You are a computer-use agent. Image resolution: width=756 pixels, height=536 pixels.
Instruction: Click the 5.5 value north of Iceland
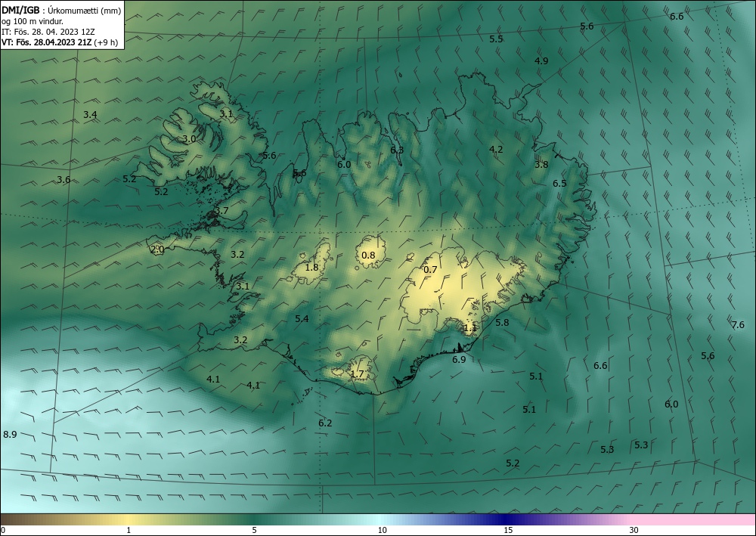(x=496, y=39)
